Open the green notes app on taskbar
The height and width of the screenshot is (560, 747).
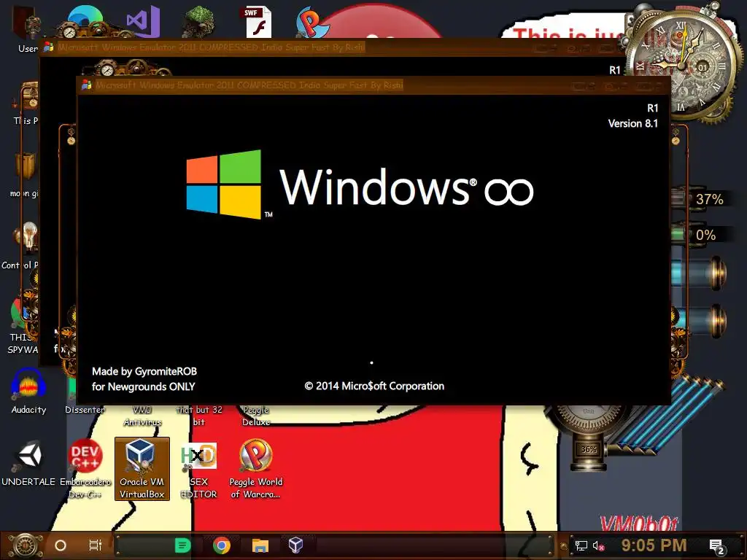pos(182,545)
